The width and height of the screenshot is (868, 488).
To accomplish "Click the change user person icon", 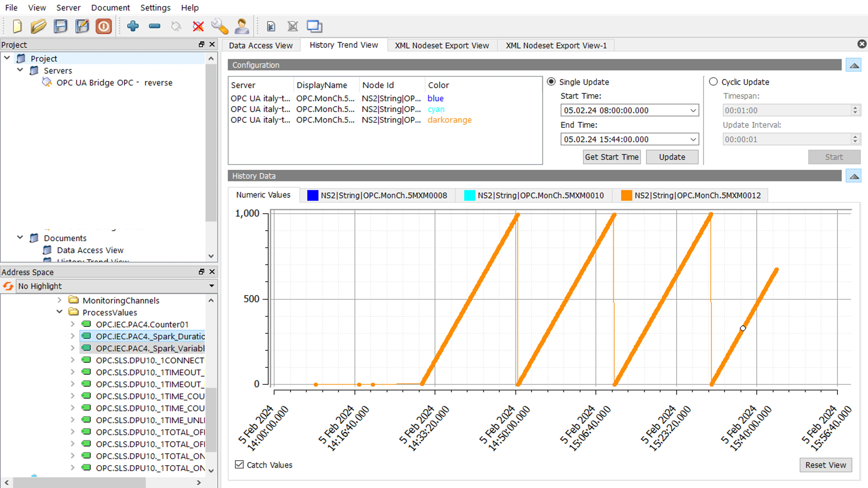I will (242, 26).
